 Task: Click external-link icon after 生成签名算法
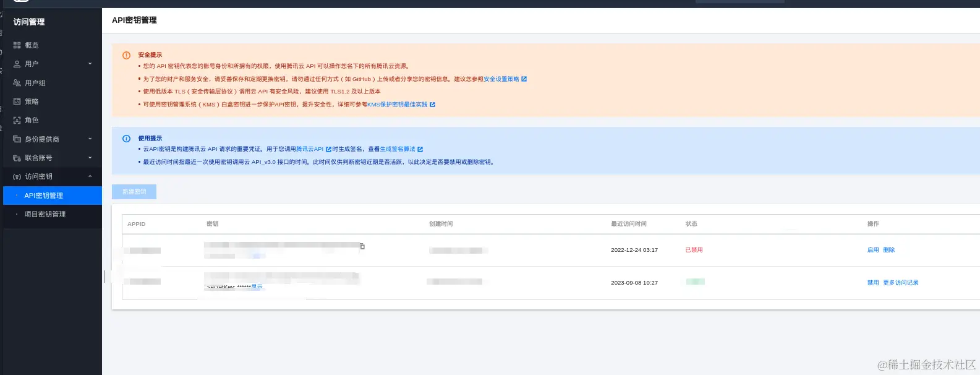click(x=420, y=149)
